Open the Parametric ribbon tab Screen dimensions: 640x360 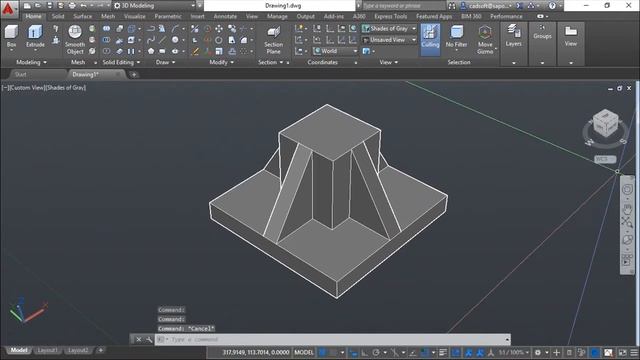[x=168, y=16]
